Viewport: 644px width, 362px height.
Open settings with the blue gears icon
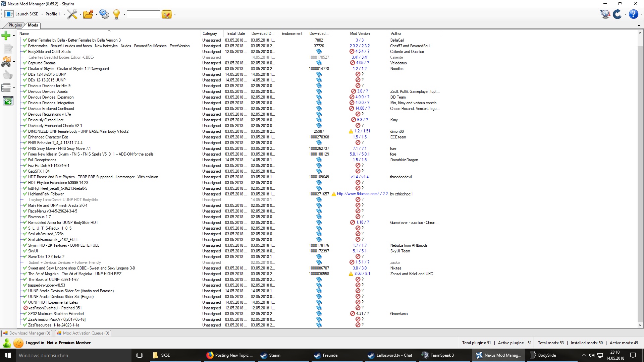click(x=104, y=14)
